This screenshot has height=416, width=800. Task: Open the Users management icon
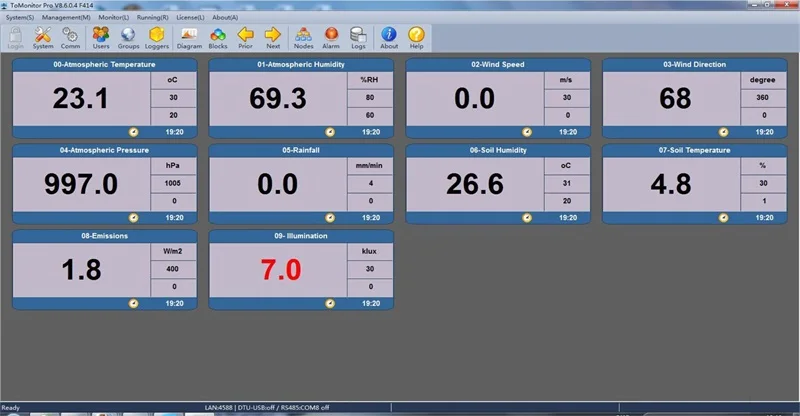click(101, 36)
